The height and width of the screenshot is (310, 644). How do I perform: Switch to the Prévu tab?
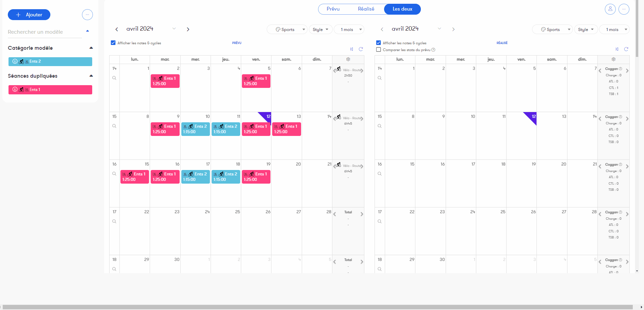click(x=333, y=9)
